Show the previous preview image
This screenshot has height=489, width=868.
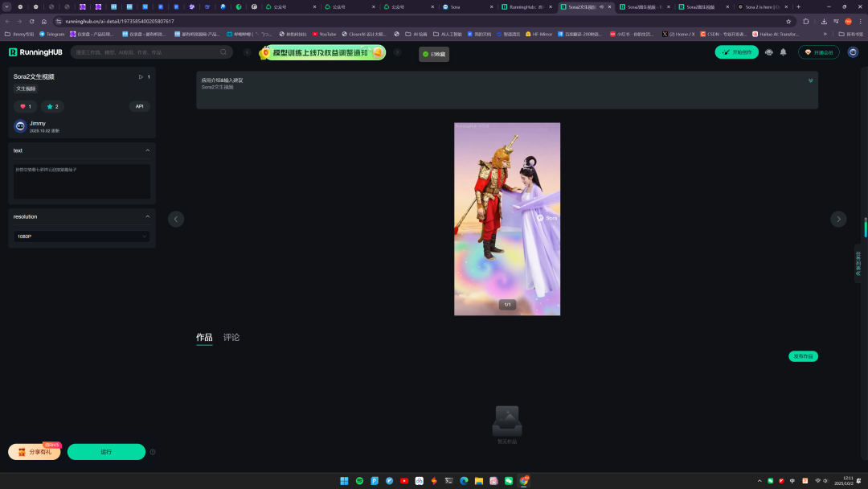click(176, 220)
